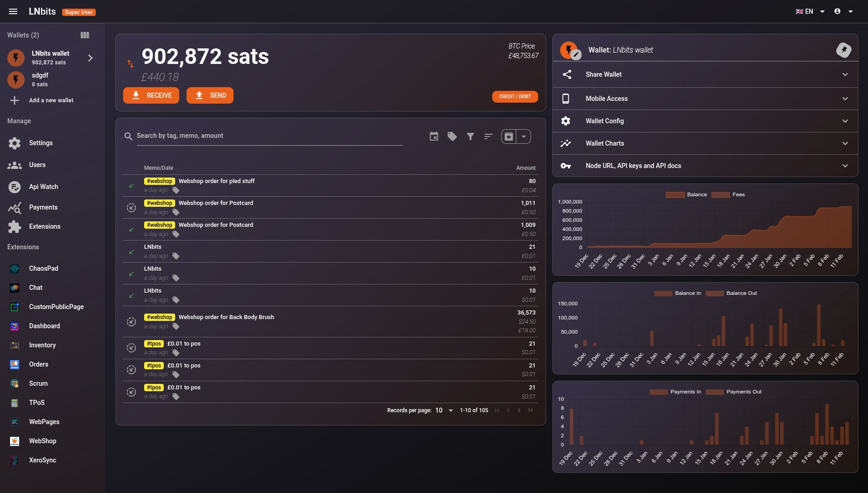Click the search by tag, memo field

(269, 136)
